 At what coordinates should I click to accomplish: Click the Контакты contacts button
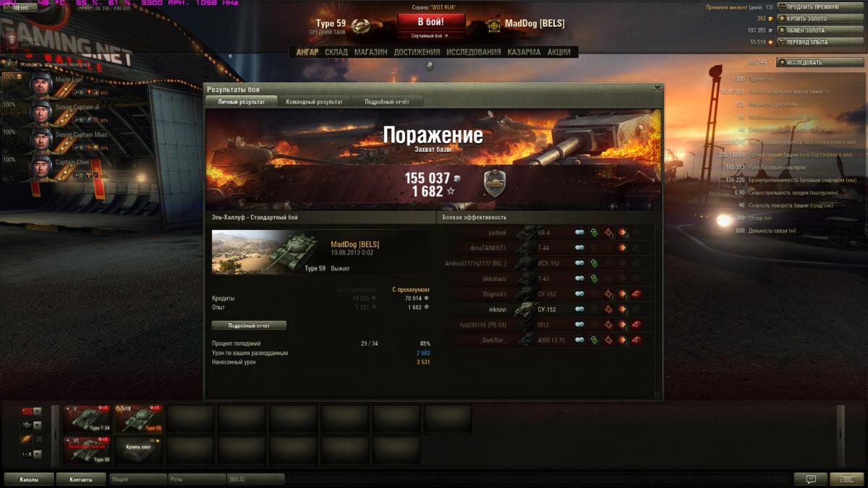point(81,479)
